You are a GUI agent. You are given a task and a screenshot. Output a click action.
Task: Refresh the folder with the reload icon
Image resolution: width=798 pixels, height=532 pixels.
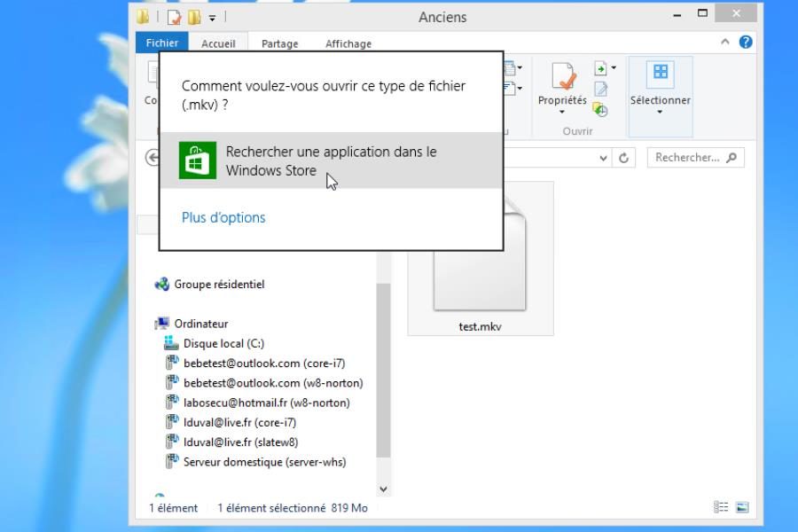coord(624,158)
